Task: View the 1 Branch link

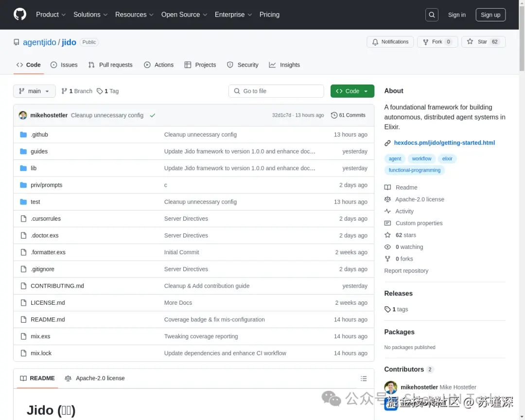Action: 77,91
